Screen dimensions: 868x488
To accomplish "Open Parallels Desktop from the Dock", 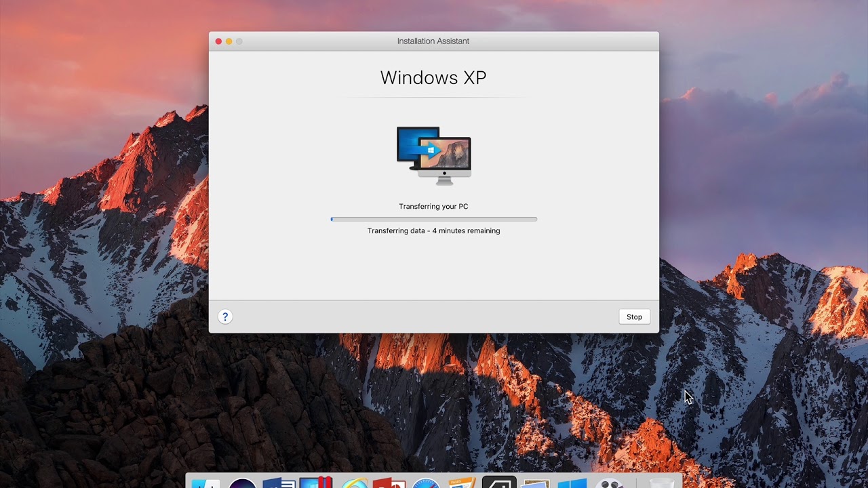I will [x=316, y=483].
